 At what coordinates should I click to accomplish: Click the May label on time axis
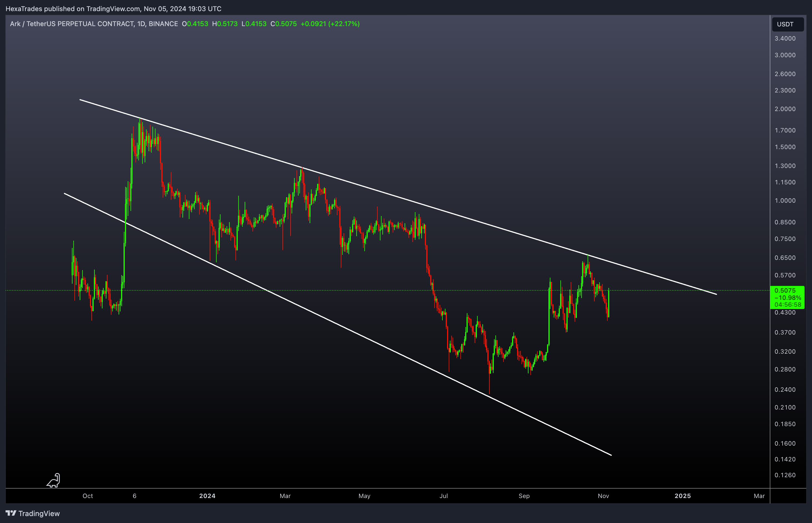[x=364, y=496]
